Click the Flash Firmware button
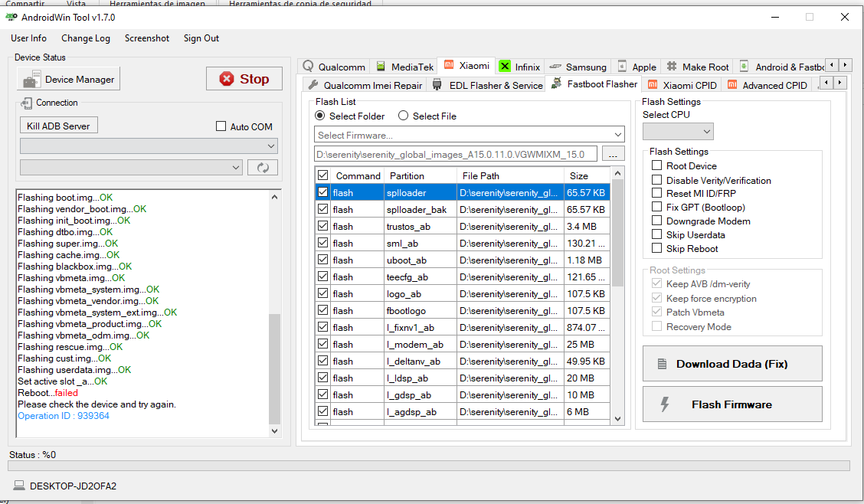This screenshot has height=504, width=864. 732,404
